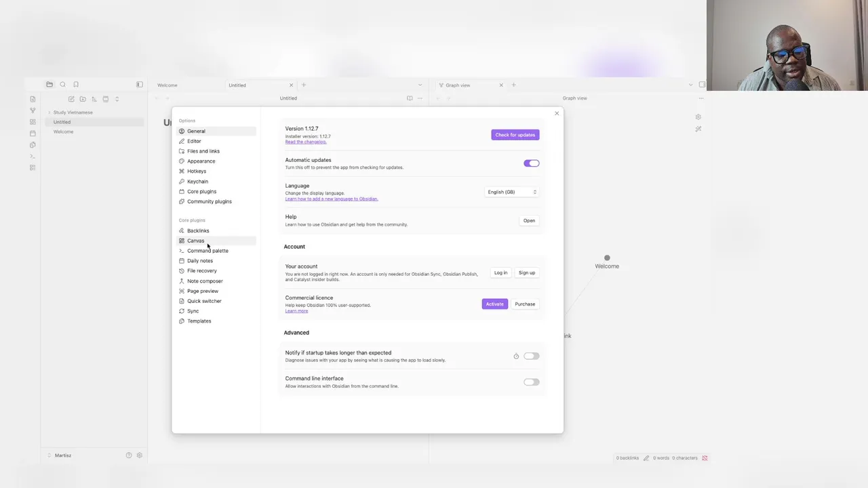868x488 pixels.
Task: Open today's daily note ribbon icon
Action: coord(33,134)
